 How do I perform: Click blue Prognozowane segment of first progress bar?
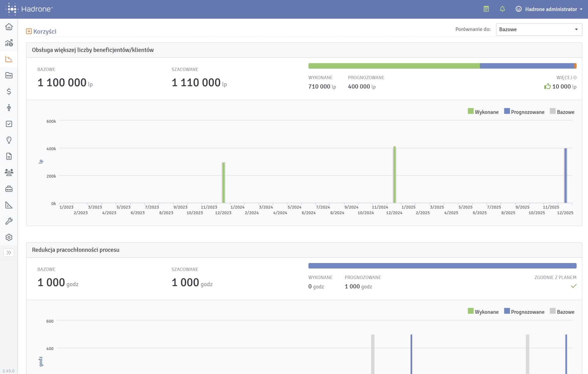pos(527,66)
